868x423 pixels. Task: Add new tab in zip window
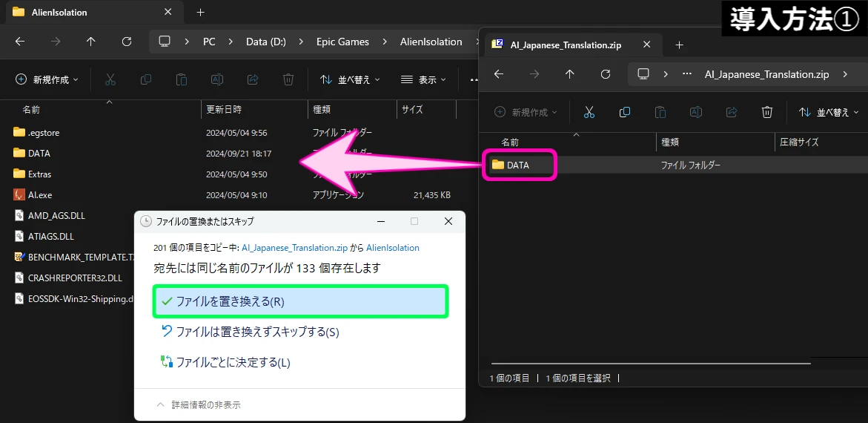coord(680,45)
